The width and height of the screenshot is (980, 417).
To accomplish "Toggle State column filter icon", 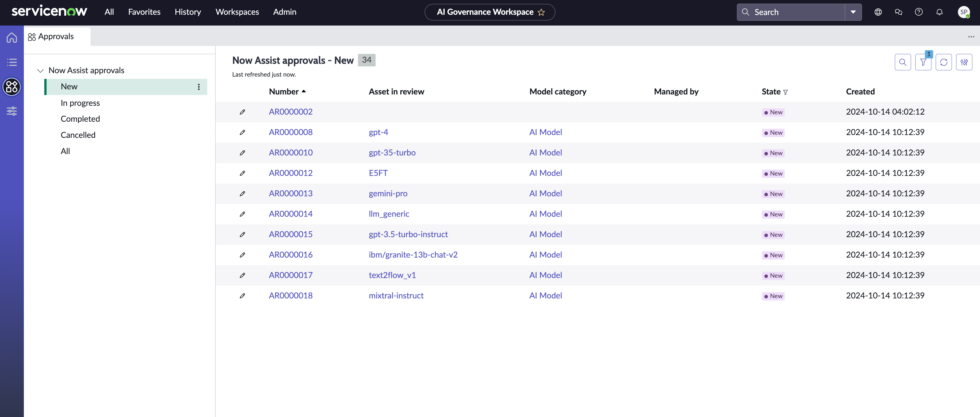I will (x=786, y=92).
